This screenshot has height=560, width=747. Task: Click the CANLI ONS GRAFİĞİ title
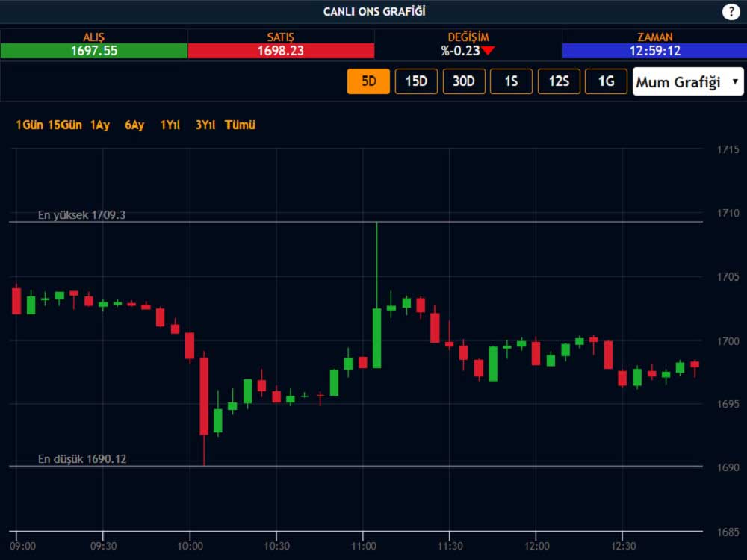point(374,12)
